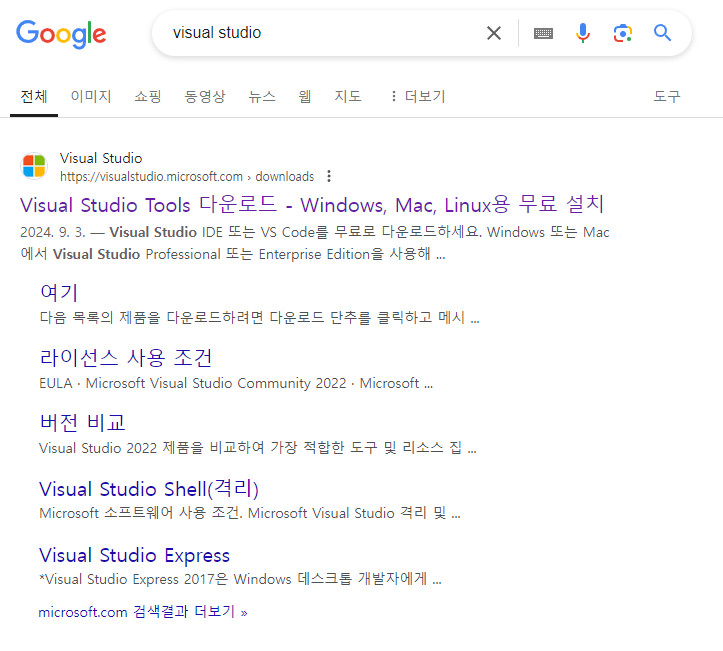Switch to the 동영상 tab
The image size is (723, 651).
point(205,96)
